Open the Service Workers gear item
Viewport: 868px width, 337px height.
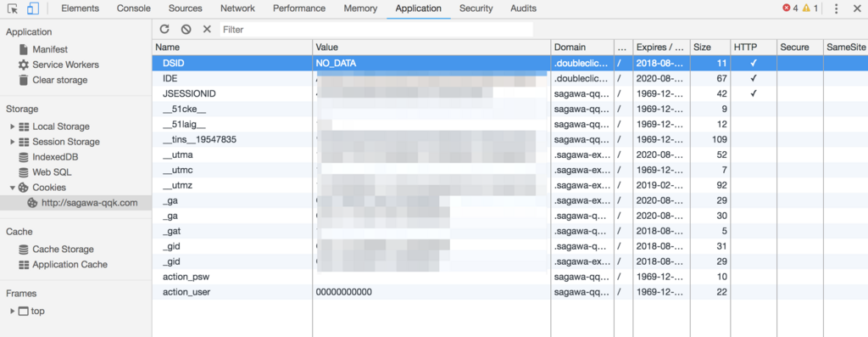[58, 65]
